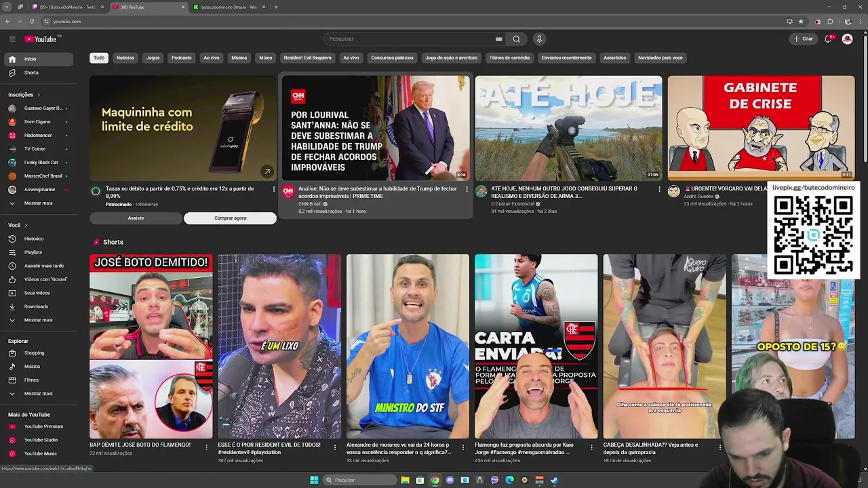Screen dimensions: 868x488
Task: Select the Filmes de comédia chip
Action: (509, 58)
